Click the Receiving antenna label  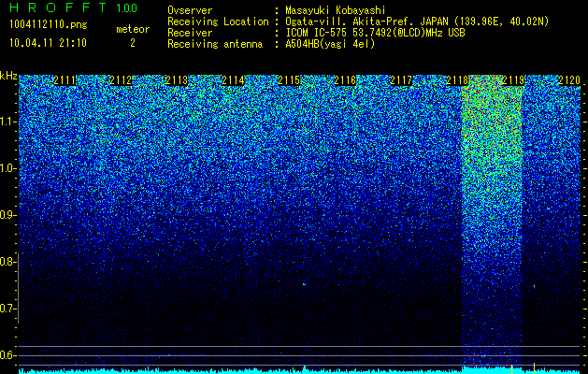pos(215,44)
